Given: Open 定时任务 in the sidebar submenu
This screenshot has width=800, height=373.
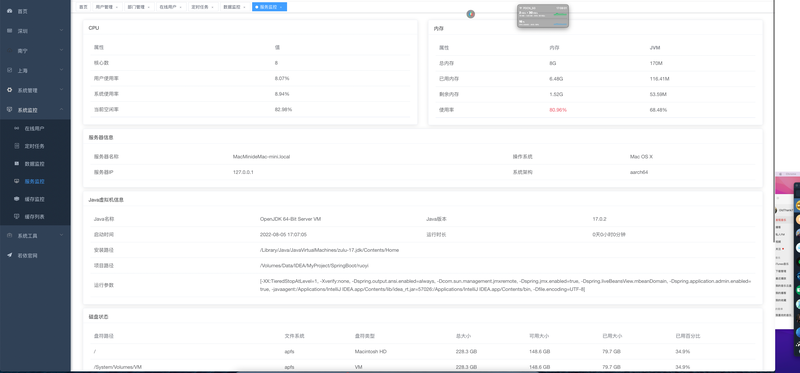Looking at the screenshot, I should pos(35,146).
